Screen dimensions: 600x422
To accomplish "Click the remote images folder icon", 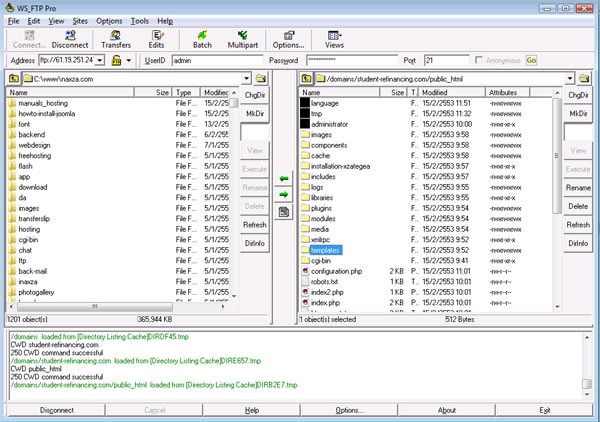I will 305,135.
